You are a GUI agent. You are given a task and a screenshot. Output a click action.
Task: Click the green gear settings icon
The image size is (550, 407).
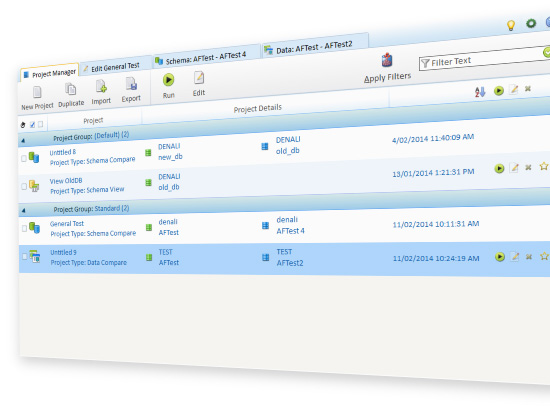tap(531, 23)
